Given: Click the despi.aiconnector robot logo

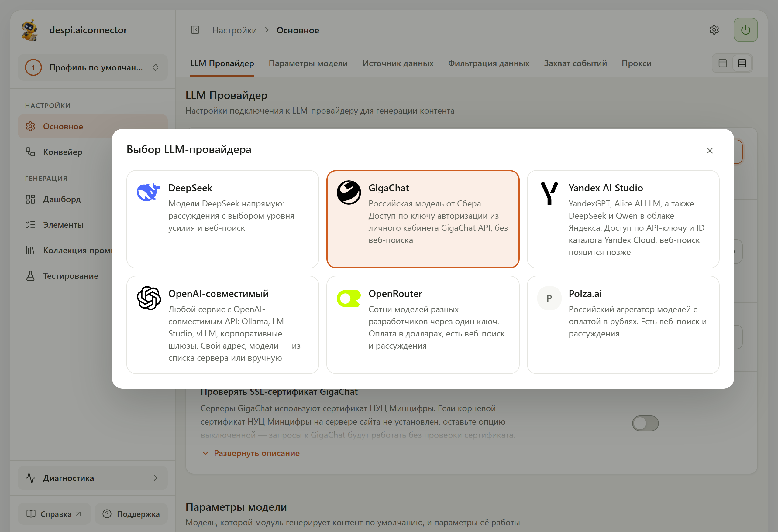Looking at the screenshot, I should coord(30,30).
